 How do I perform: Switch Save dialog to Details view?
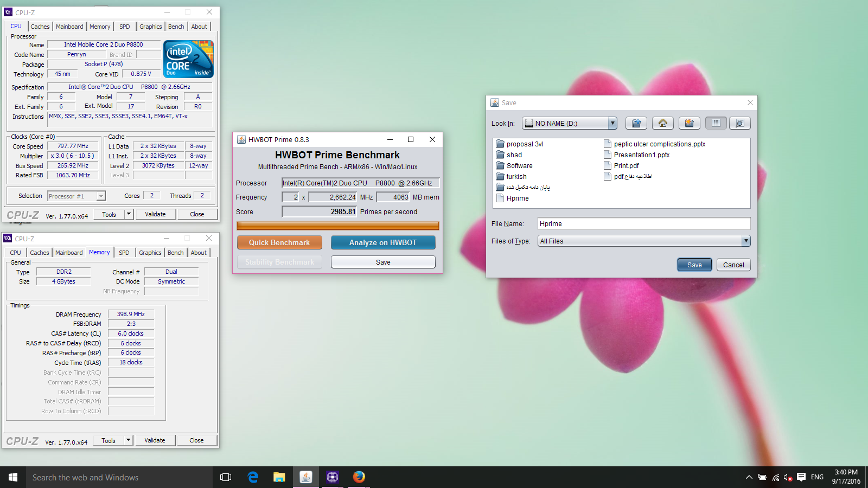pyautogui.click(x=740, y=123)
